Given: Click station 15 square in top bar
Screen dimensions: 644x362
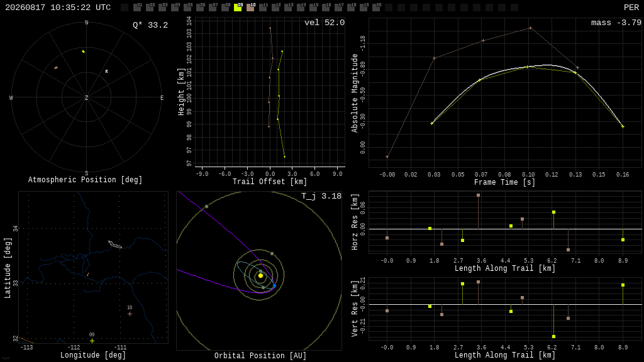Looking at the screenshot, I should point(313,8).
